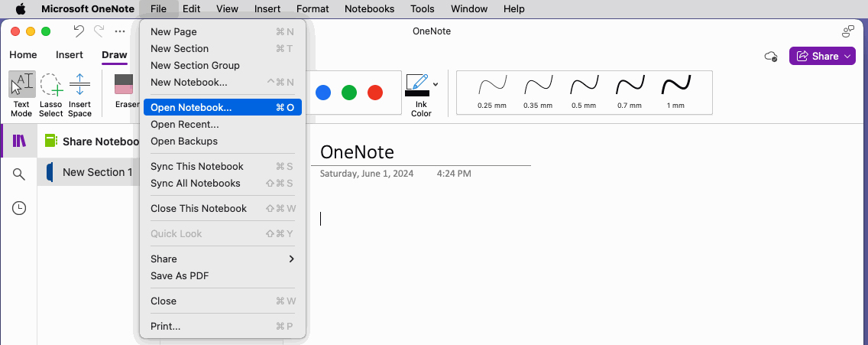
Task: Open the Microsoft OneNote app menu
Action: 87,9
